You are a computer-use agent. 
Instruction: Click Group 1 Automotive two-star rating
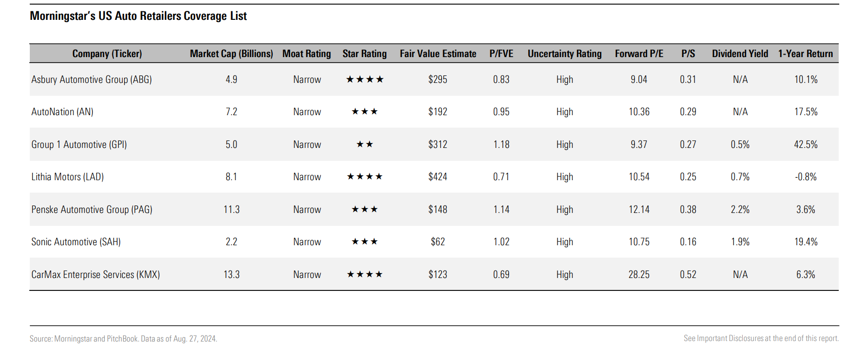click(x=365, y=144)
